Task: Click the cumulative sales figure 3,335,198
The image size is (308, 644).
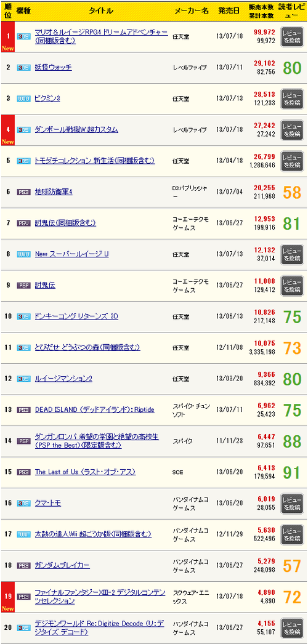Action: 262,352
